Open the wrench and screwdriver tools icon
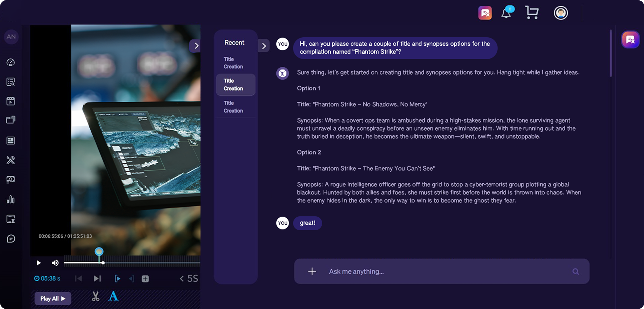This screenshot has height=309, width=644. [x=11, y=160]
